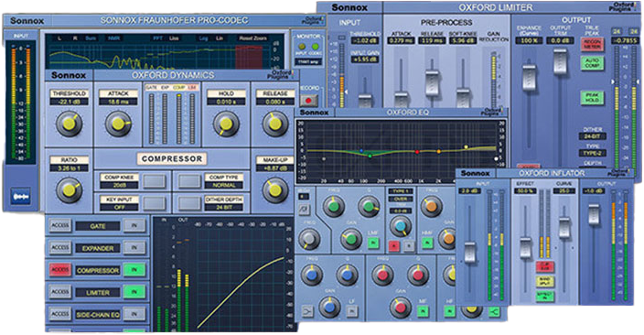Image resolution: width=644 pixels, height=335 pixels.
Task: Click the Limiter Access button in Dynamics
Action: coord(60,292)
